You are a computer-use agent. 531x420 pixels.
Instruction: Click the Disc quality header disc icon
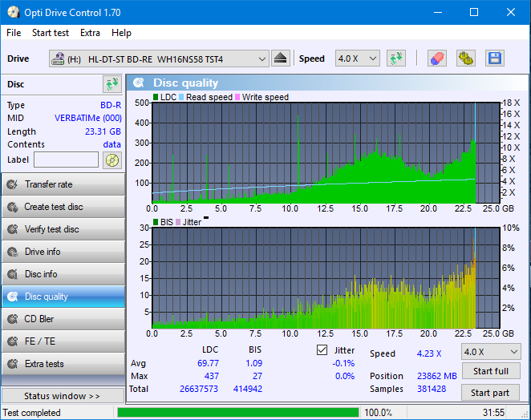(x=138, y=83)
